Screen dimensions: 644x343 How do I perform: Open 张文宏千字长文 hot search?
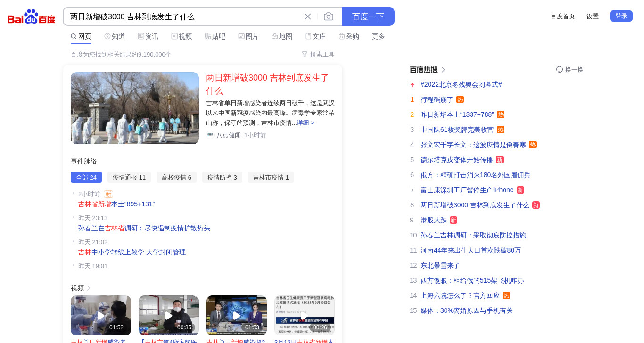473,145
